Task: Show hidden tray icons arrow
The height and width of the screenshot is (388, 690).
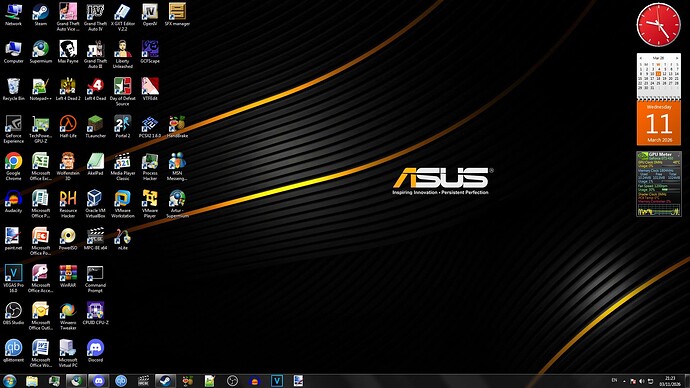Action: [624, 381]
